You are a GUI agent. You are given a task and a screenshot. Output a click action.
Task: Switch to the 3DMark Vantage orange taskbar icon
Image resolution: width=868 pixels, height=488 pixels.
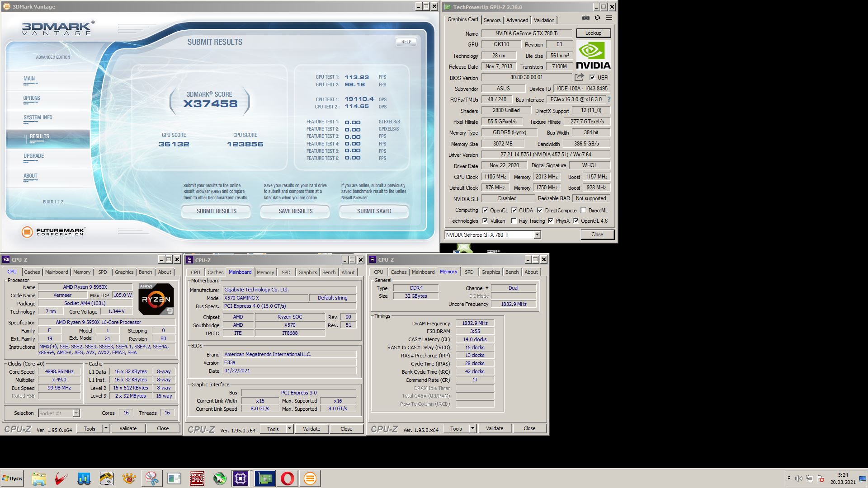point(310,479)
